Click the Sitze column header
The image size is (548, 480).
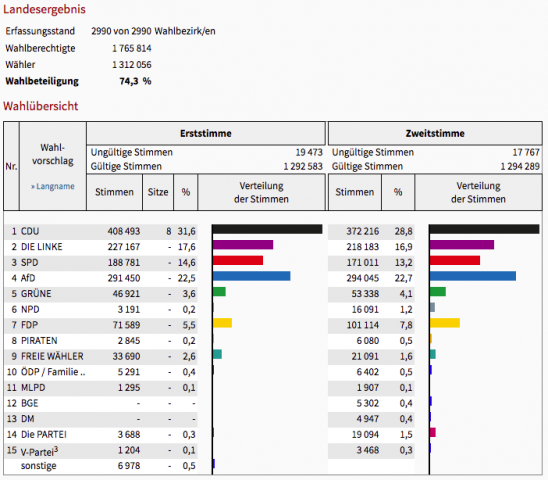coord(158,192)
